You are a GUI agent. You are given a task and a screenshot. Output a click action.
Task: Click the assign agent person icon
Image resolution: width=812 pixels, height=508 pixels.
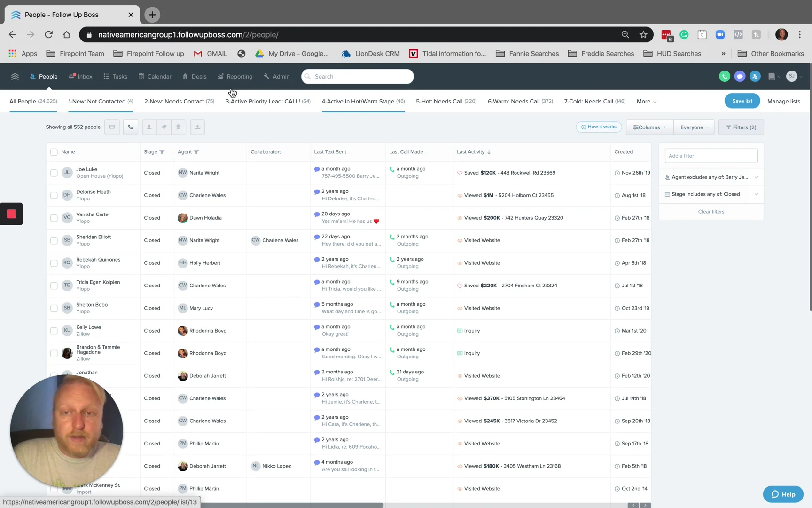click(149, 127)
